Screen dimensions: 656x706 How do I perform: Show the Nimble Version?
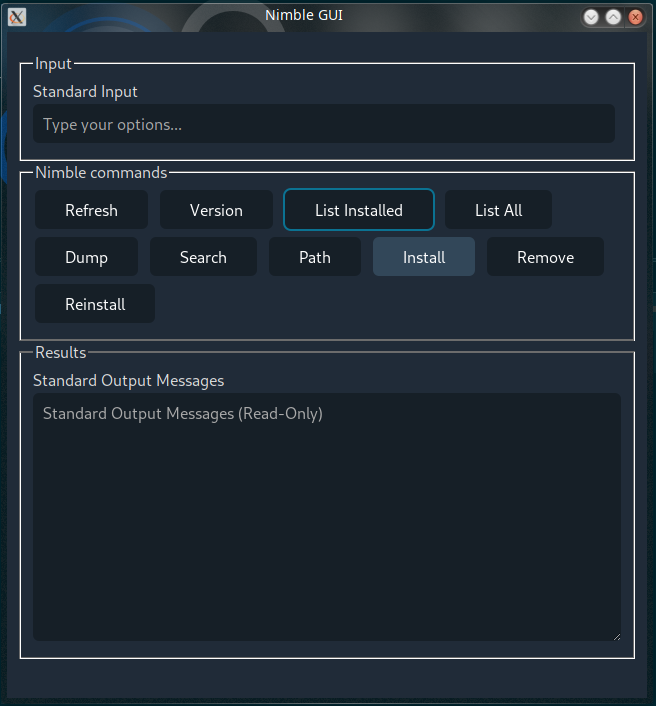(216, 210)
